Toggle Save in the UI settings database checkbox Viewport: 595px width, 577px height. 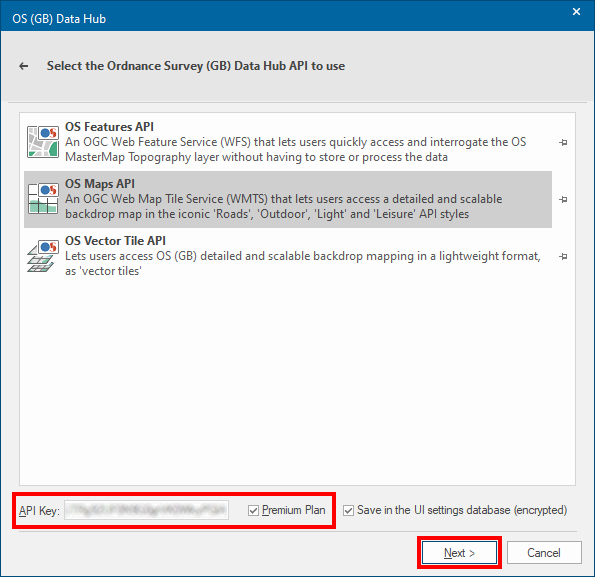pos(348,510)
